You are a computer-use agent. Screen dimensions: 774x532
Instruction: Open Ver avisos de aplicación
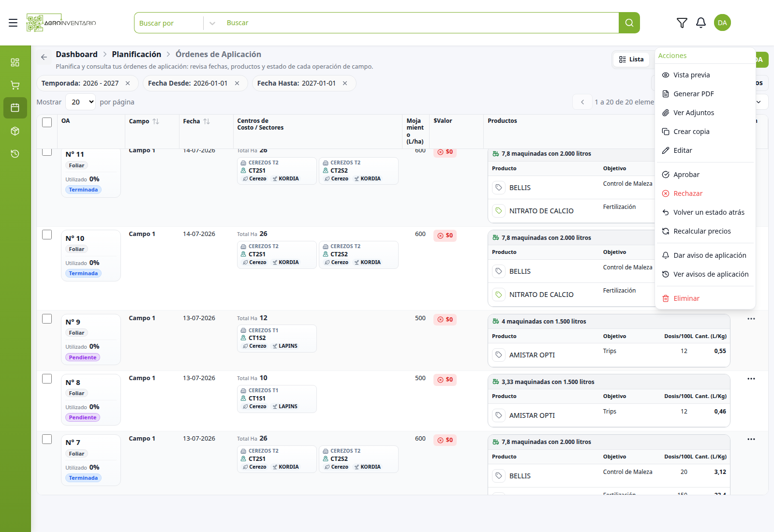705,274
